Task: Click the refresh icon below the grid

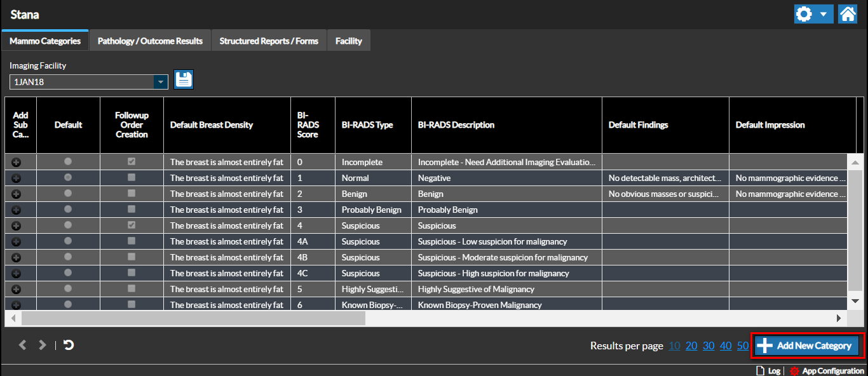Action: (x=69, y=345)
